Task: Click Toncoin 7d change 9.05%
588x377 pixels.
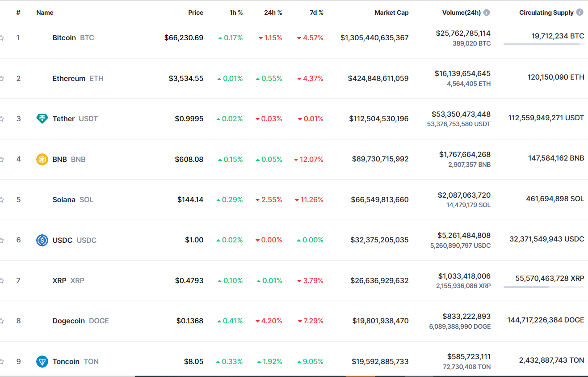Action: (x=310, y=361)
